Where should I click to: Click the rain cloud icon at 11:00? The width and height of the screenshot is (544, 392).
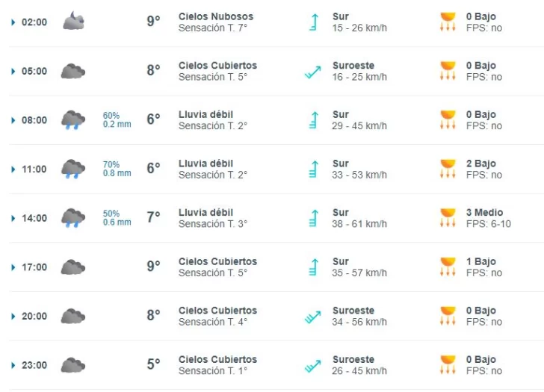73,169
